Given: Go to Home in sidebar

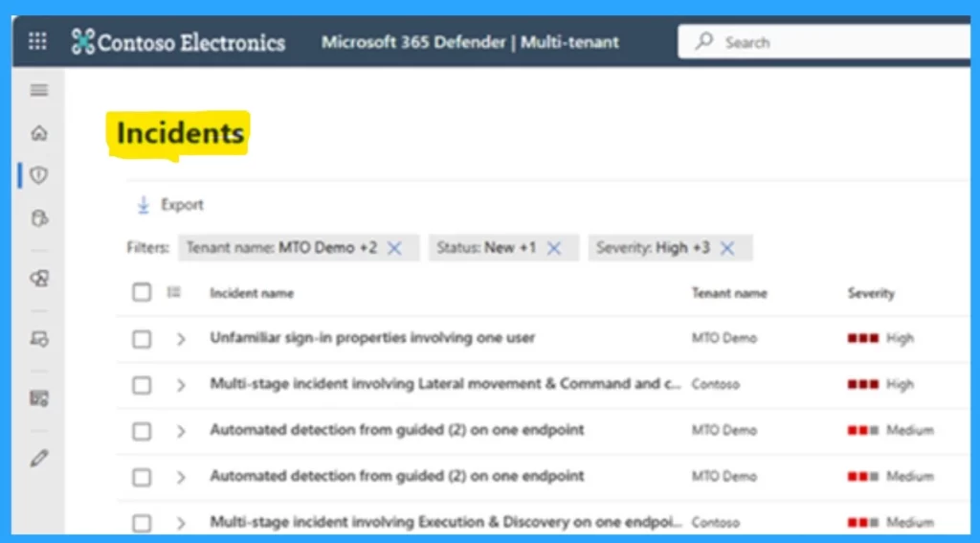Looking at the screenshot, I should click(38, 132).
